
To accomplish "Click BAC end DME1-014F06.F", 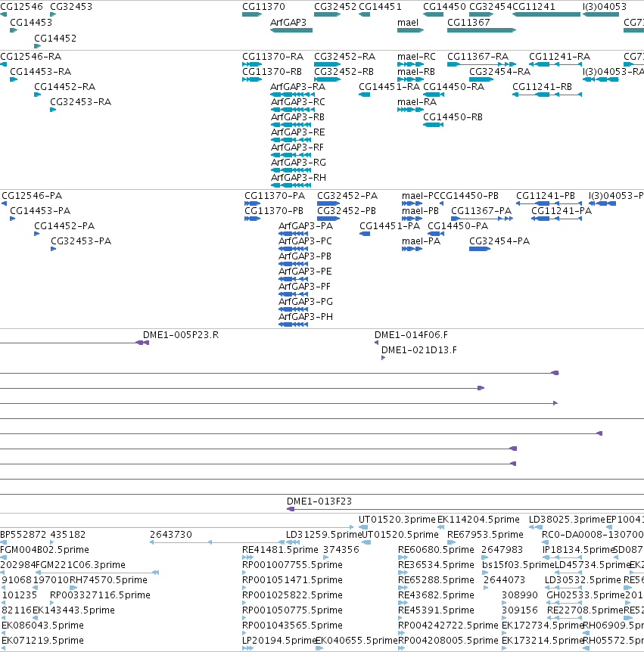I will pos(412,335).
